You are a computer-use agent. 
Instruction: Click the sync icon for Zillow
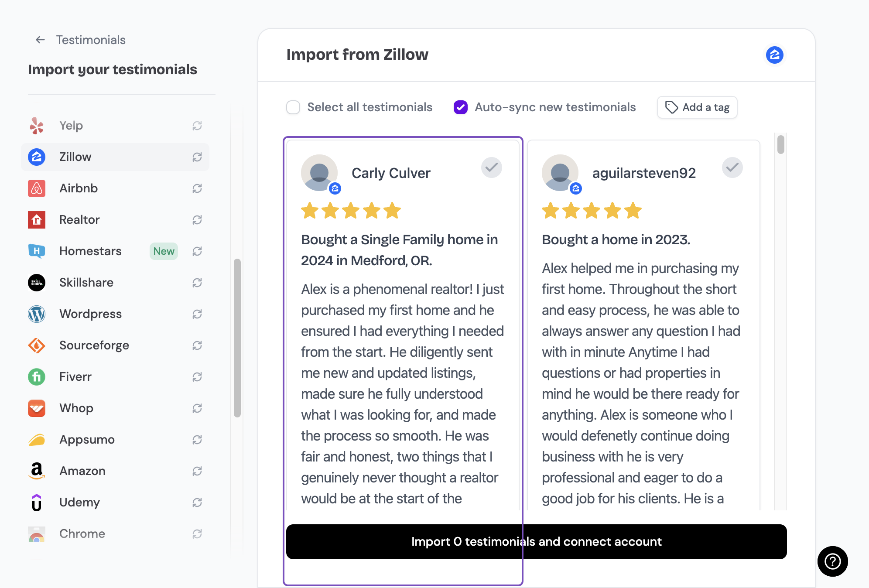pyautogui.click(x=197, y=157)
